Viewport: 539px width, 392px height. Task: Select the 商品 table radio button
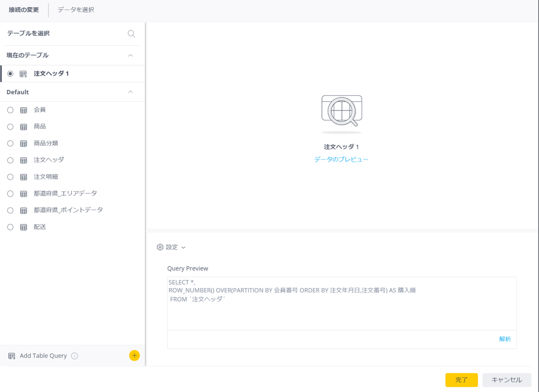10,127
